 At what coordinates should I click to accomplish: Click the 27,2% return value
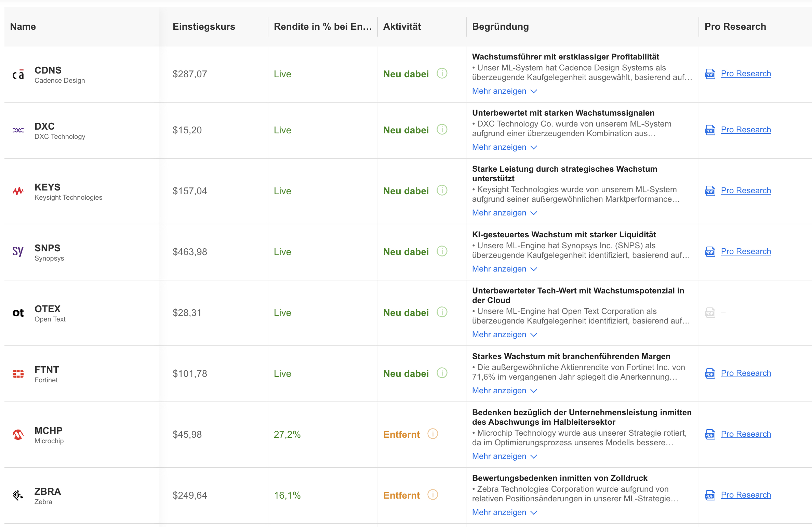point(287,434)
